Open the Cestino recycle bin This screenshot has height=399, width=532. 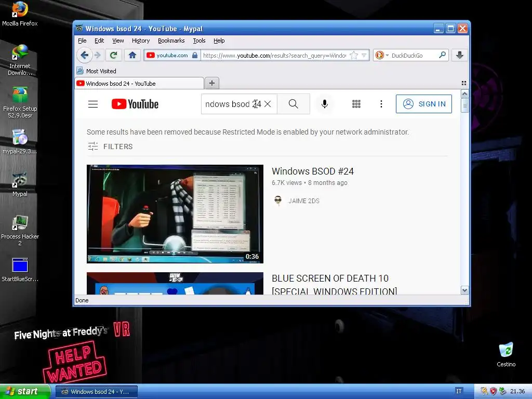click(x=506, y=354)
